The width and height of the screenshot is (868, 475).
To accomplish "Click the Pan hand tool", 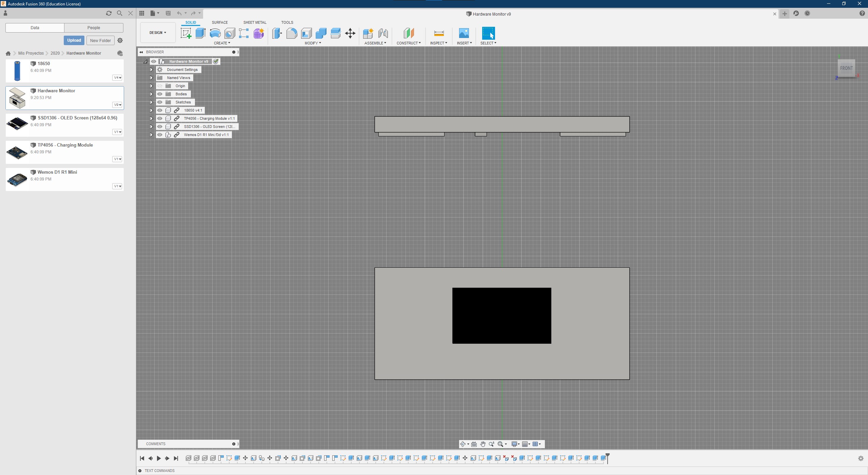I will (x=483, y=444).
